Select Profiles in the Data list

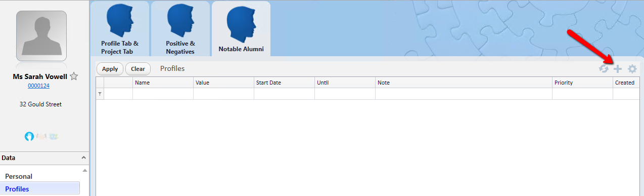(x=40, y=189)
